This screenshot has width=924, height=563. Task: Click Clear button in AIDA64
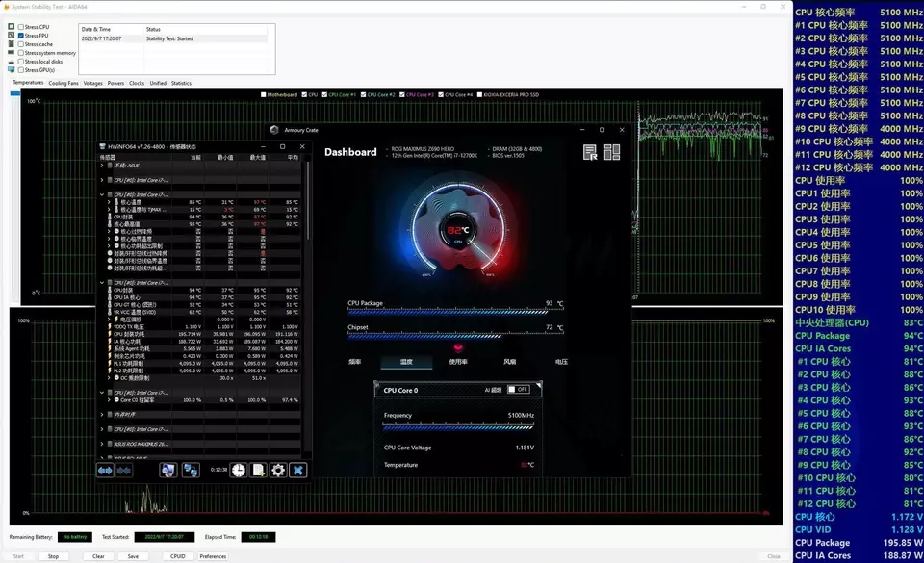coord(98,556)
